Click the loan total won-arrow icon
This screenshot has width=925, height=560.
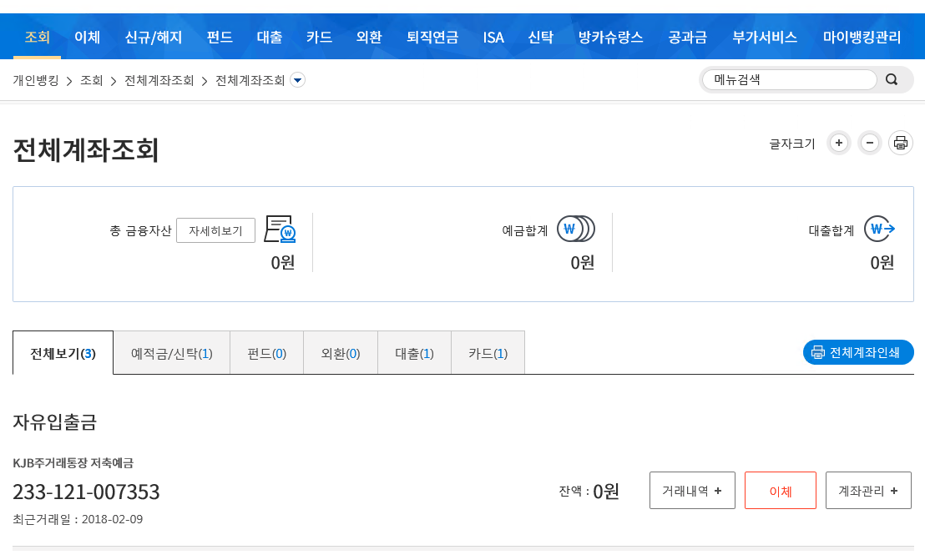click(x=879, y=229)
